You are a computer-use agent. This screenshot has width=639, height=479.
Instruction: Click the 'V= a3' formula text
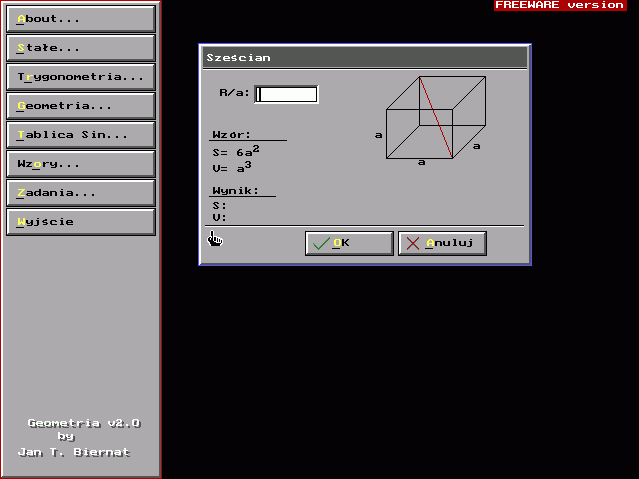232,167
